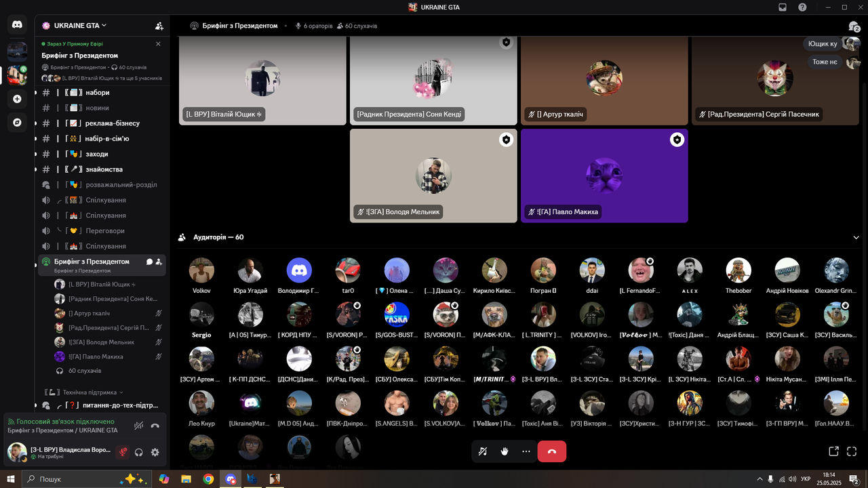Open user settings gear icon
This screenshot has width=868, height=488.
tap(155, 452)
